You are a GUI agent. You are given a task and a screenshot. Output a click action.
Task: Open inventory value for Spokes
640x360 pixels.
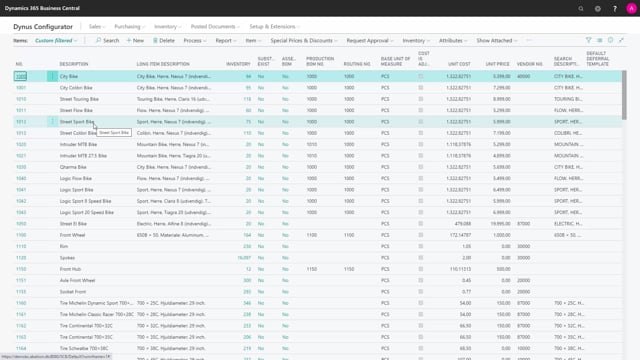[x=244, y=258]
